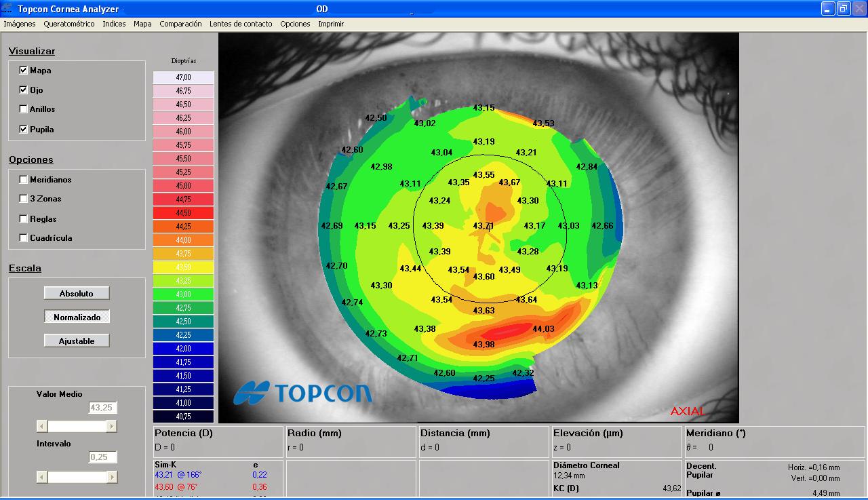The image size is (868, 500).
Task: Select the Ajustable scale button
Action: tap(77, 341)
